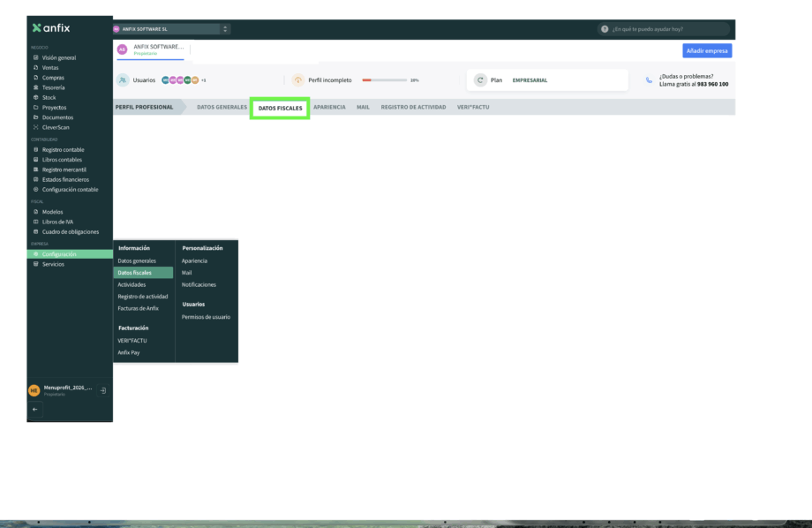Screen dimensions: 812x528
Task: Click the help question mark icon
Action: tap(605, 29)
